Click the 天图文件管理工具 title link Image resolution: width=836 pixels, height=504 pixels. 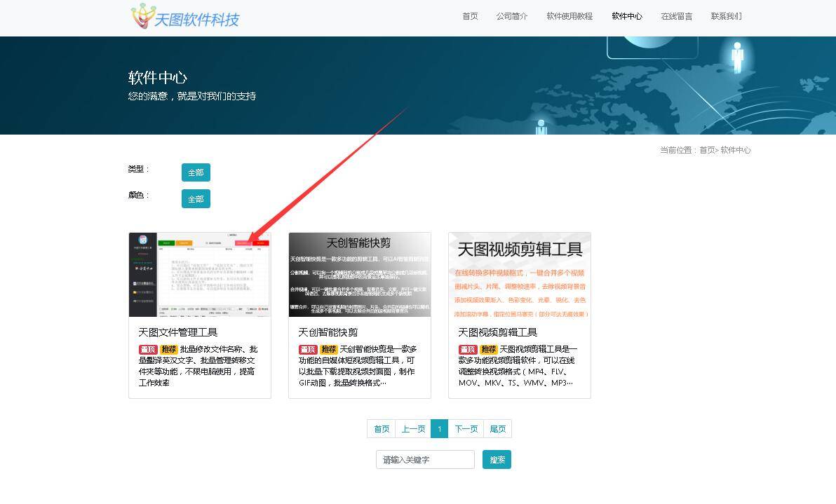[x=178, y=332]
